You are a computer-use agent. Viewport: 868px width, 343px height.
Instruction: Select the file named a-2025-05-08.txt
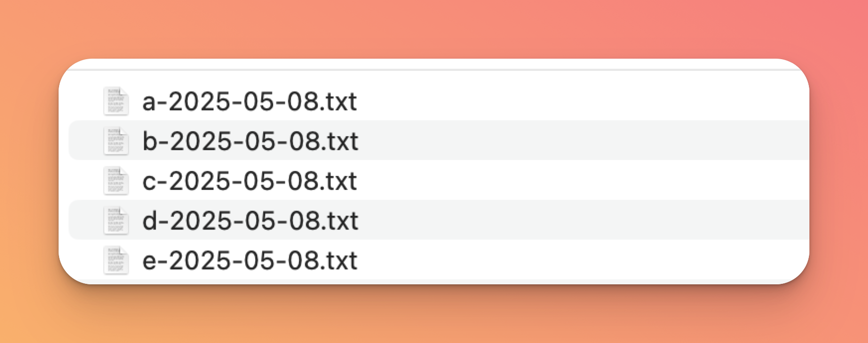click(249, 101)
